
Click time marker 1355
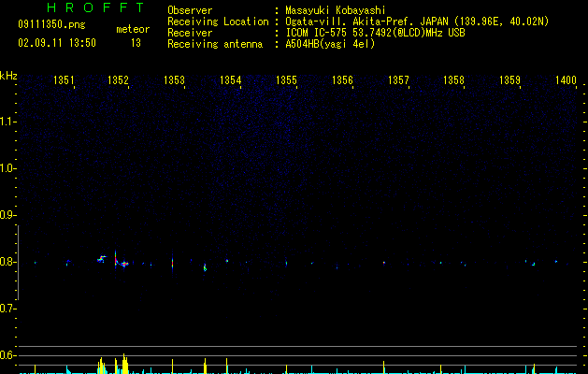click(x=286, y=80)
